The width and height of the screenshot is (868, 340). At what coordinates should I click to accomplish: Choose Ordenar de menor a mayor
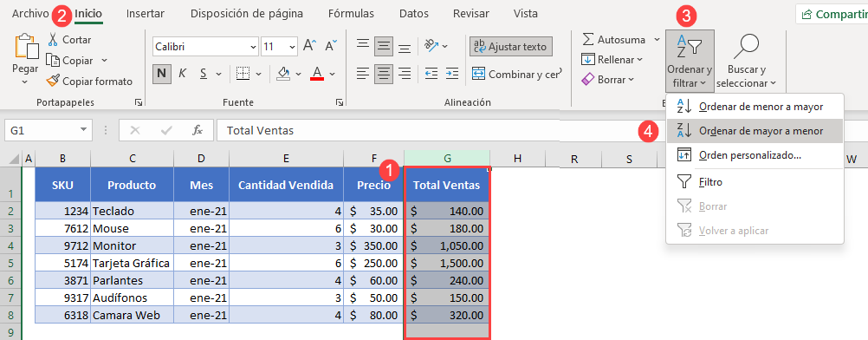click(755, 107)
